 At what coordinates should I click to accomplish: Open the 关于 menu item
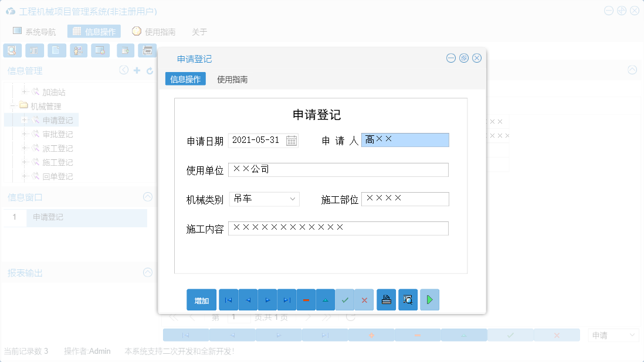tap(199, 31)
